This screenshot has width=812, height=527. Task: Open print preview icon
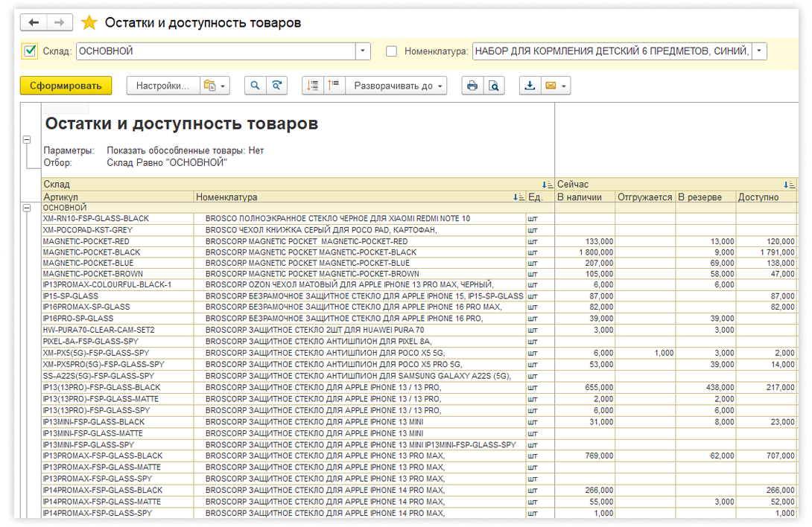pyautogui.click(x=492, y=86)
